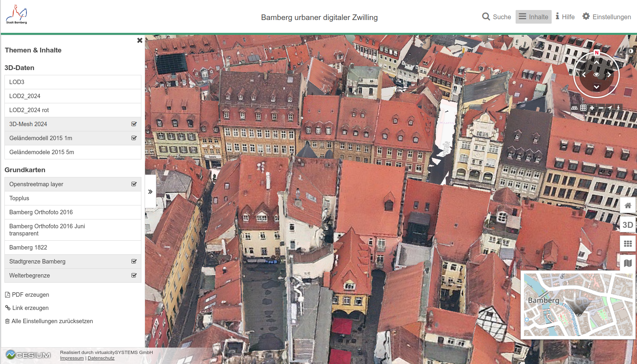This screenshot has width=637, height=364.
Task: Open the Hilfe menu
Action: click(565, 17)
